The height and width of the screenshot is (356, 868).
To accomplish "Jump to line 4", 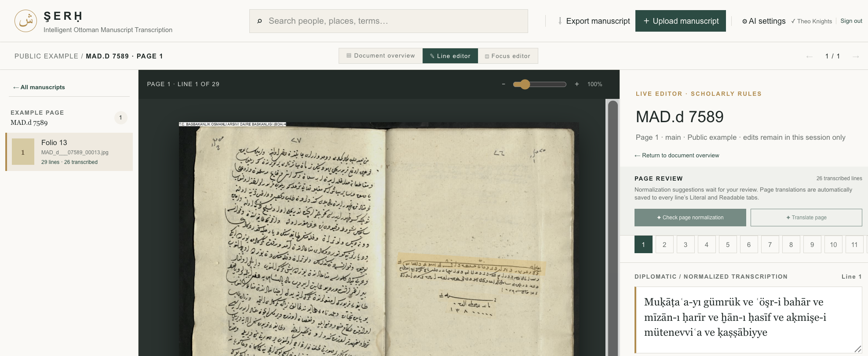I will [707, 244].
